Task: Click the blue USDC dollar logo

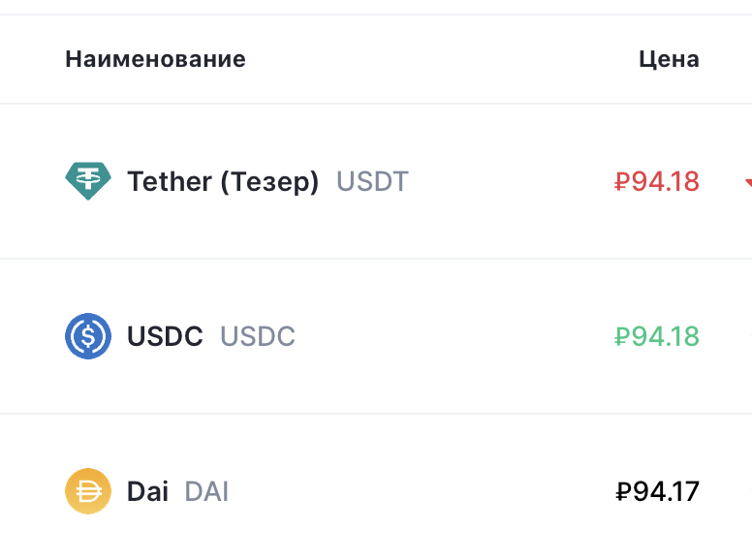Action: pyautogui.click(x=88, y=336)
